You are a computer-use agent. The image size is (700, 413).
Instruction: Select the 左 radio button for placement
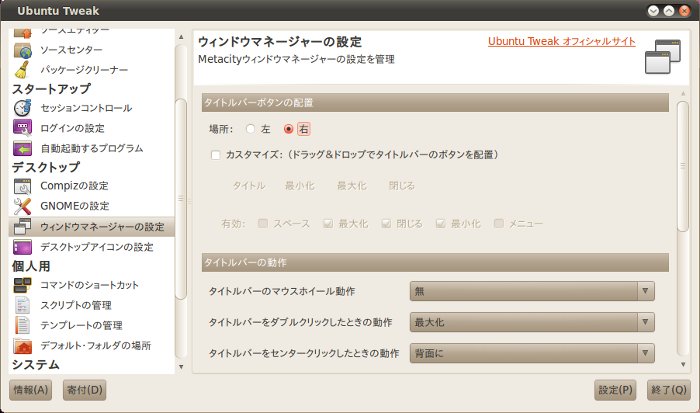click(x=251, y=129)
